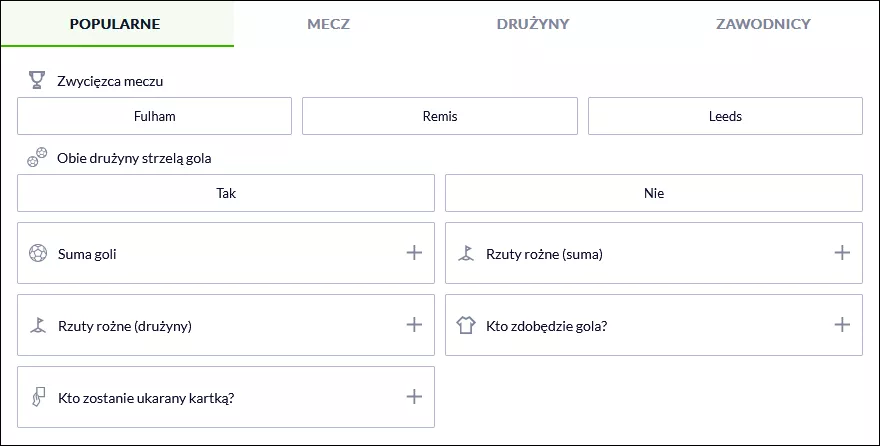
Task: Click corner flag icon in Rzuty rożne (suma)
Action: pos(466,254)
